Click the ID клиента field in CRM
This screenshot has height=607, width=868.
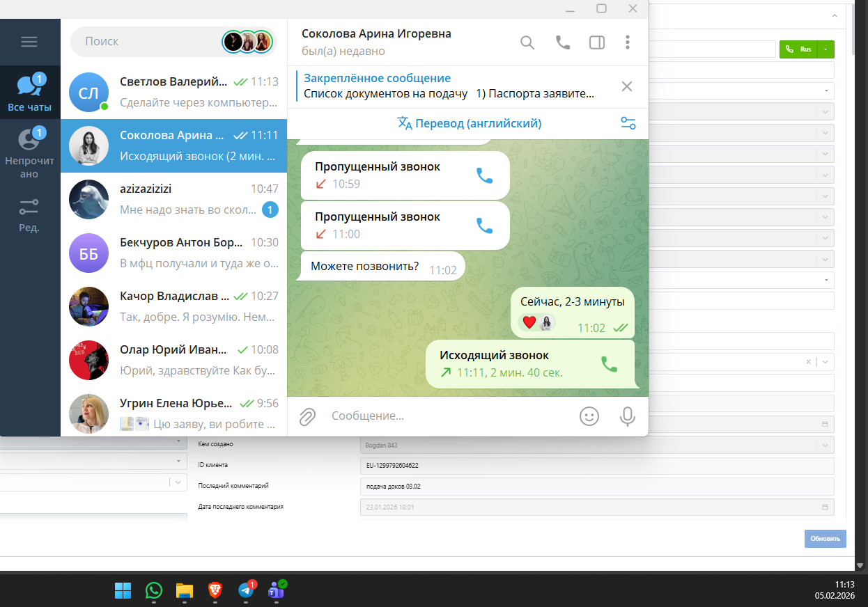click(x=597, y=465)
